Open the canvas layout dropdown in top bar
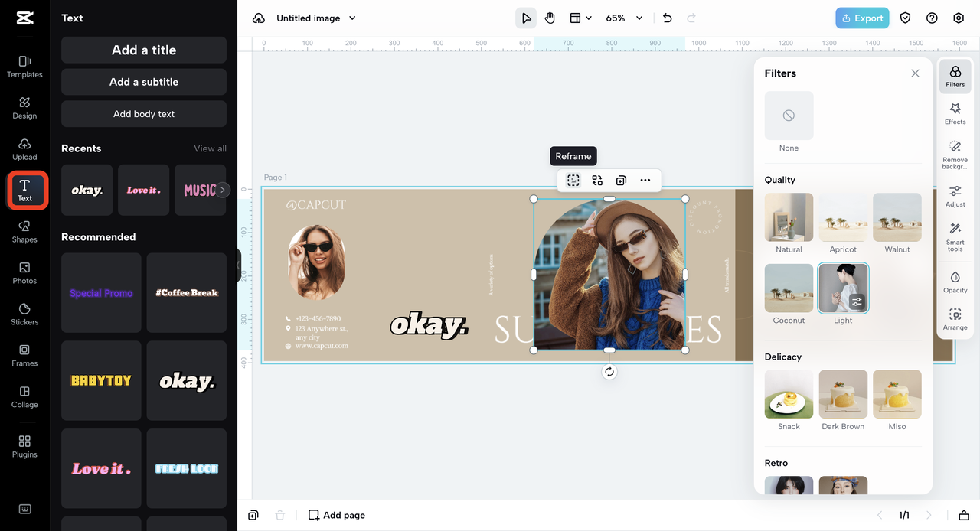This screenshot has height=531, width=980. (x=580, y=18)
